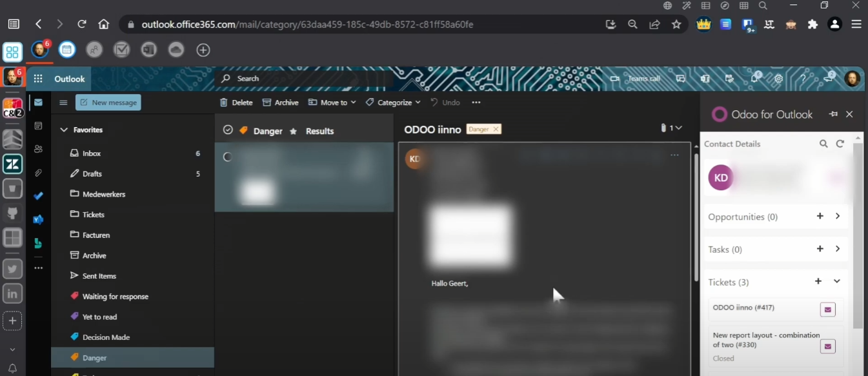The height and width of the screenshot is (376, 868).
Task: Select the Waiting for response category
Action: pyautogui.click(x=132, y=297)
